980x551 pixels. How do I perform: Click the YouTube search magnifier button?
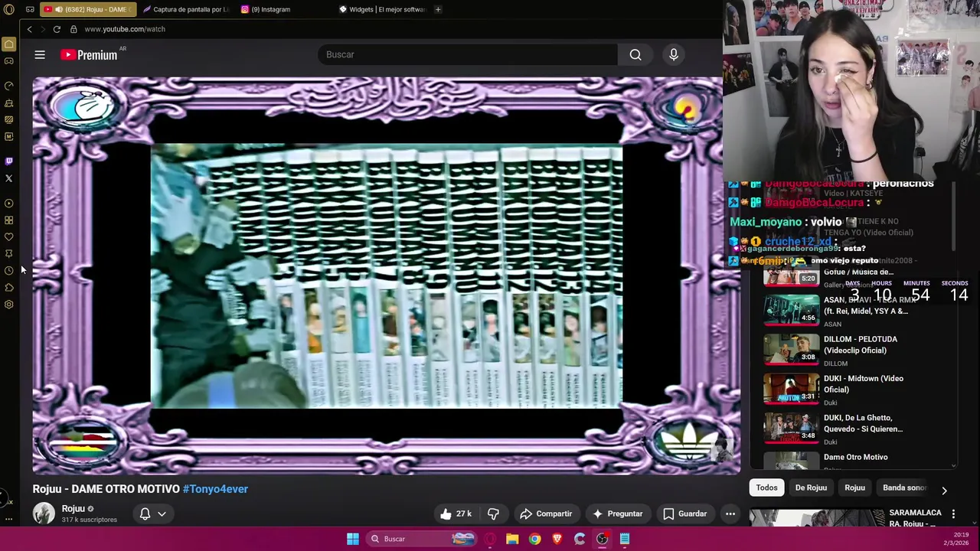point(635,54)
